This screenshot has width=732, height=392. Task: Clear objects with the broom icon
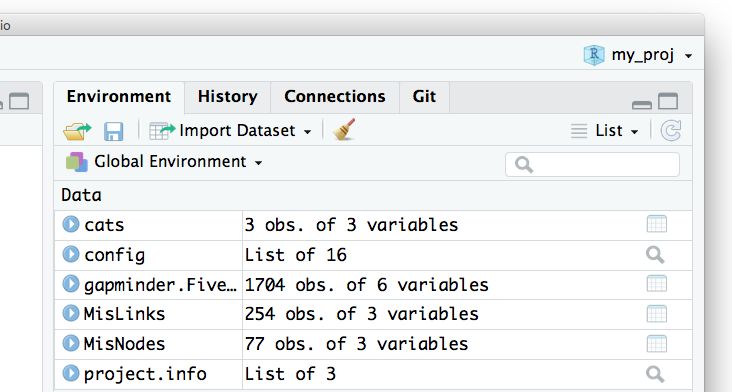(x=345, y=129)
